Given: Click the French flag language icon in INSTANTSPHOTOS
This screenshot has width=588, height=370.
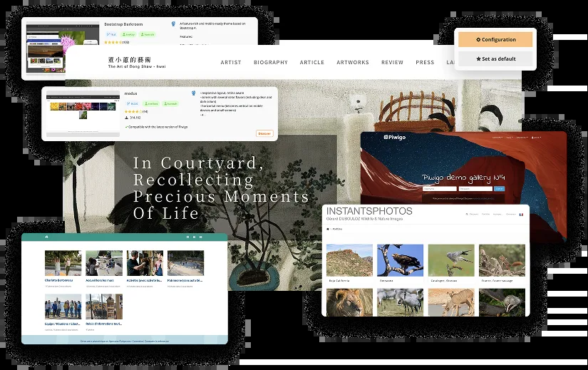Looking at the screenshot, I should 521,215.
